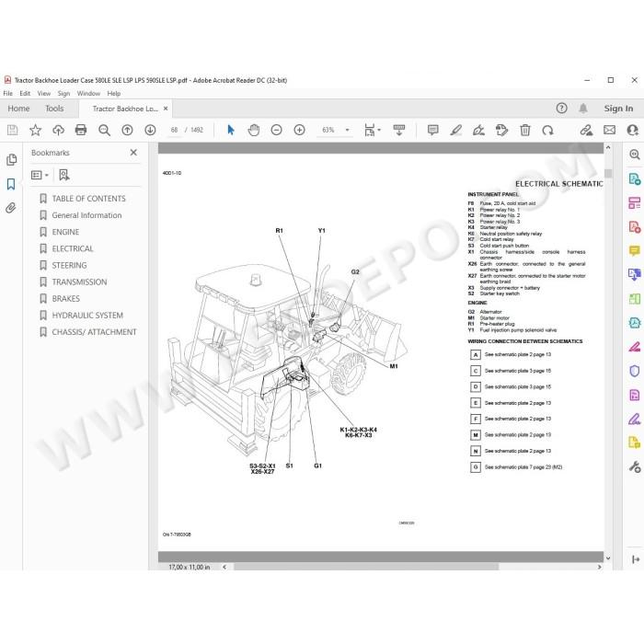This screenshot has height=644, width=644.
Task: Open the help question mark icon
Action: [561, 108]
